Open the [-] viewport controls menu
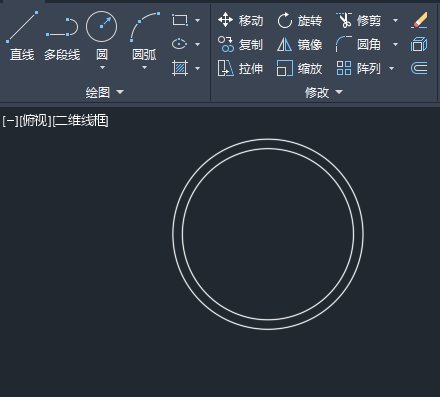440x397 pixels. point(10,121)
